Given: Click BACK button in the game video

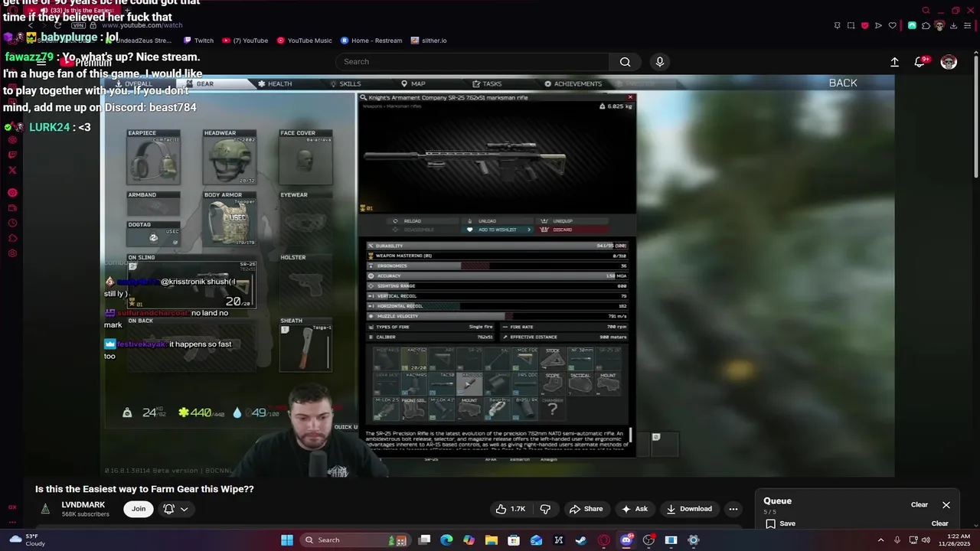Looking at the screenshot, I should tap(843, 83).
